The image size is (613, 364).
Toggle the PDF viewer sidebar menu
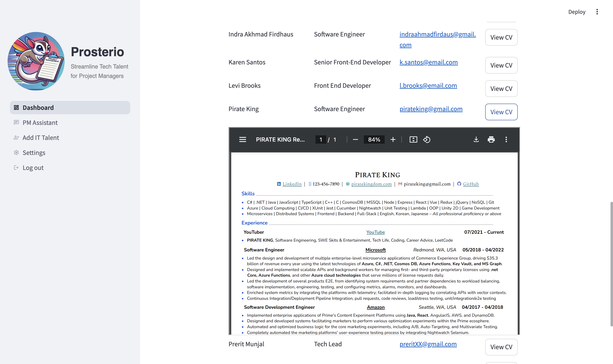tap(243, 139)
